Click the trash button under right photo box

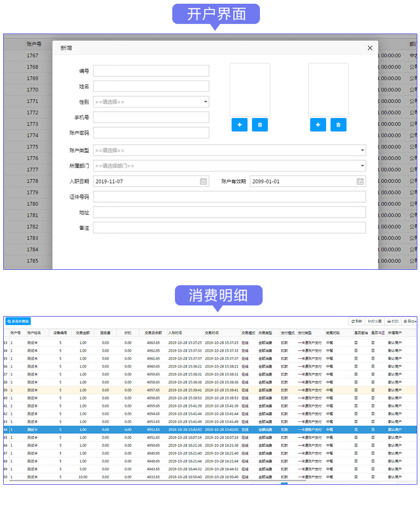pos(338,125)
